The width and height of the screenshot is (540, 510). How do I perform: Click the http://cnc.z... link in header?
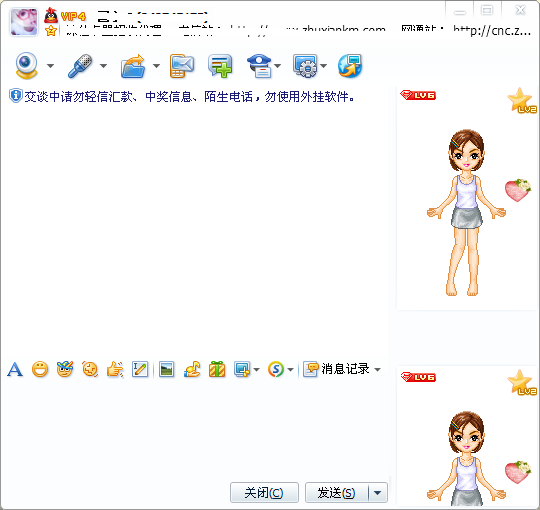(492, 31)
